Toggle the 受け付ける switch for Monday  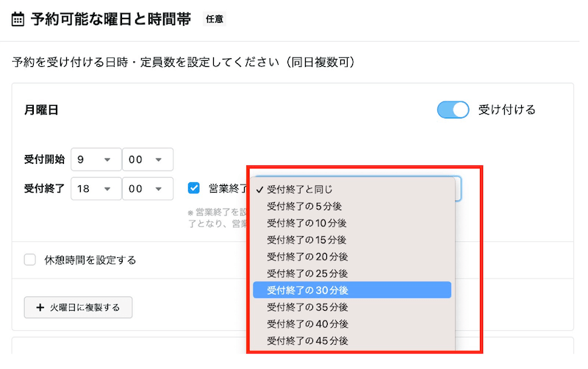pos(453,110)
